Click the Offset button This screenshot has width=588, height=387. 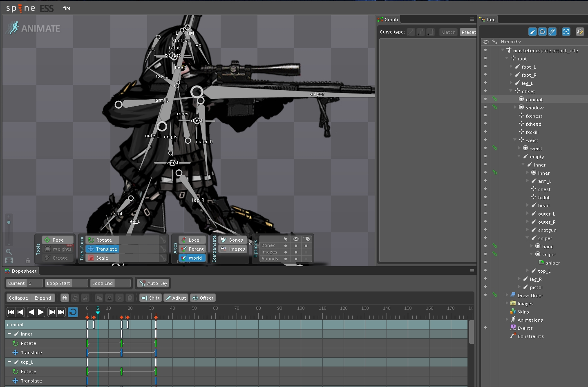(203, 298)
